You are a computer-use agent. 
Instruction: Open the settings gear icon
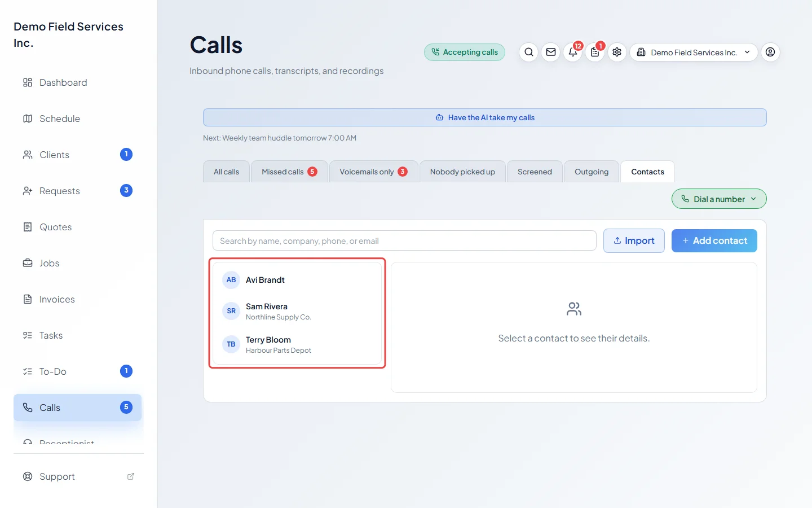point(617,52)
